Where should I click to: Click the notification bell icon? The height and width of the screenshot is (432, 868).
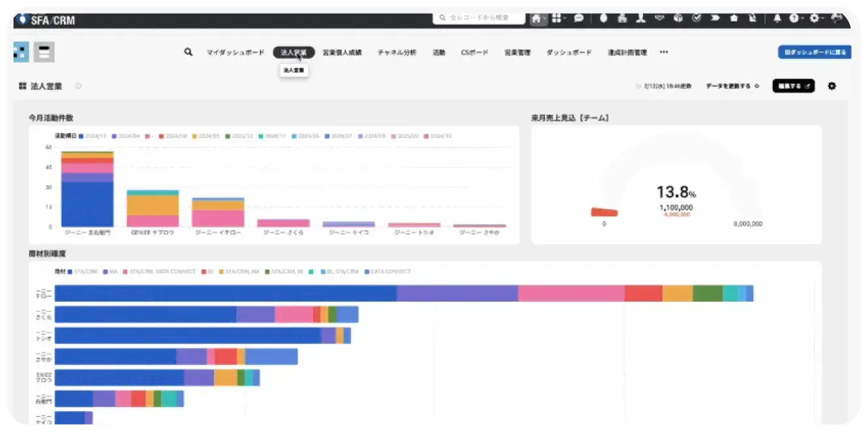tap(777, 18)
